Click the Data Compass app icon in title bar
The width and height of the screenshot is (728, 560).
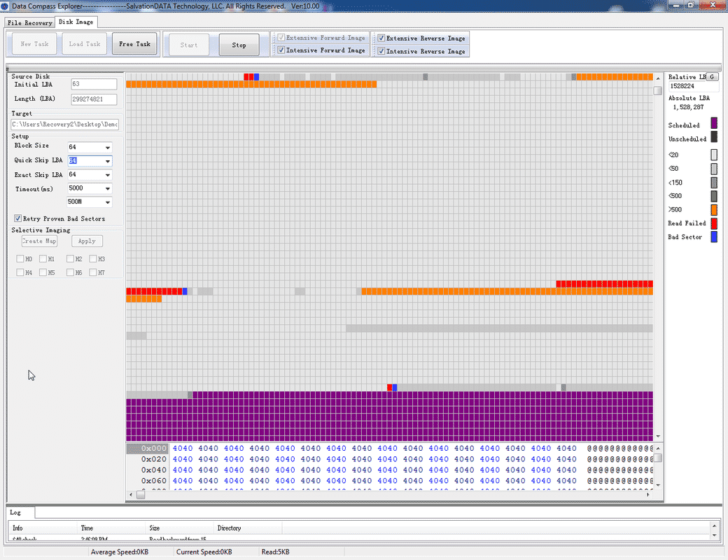6,6
